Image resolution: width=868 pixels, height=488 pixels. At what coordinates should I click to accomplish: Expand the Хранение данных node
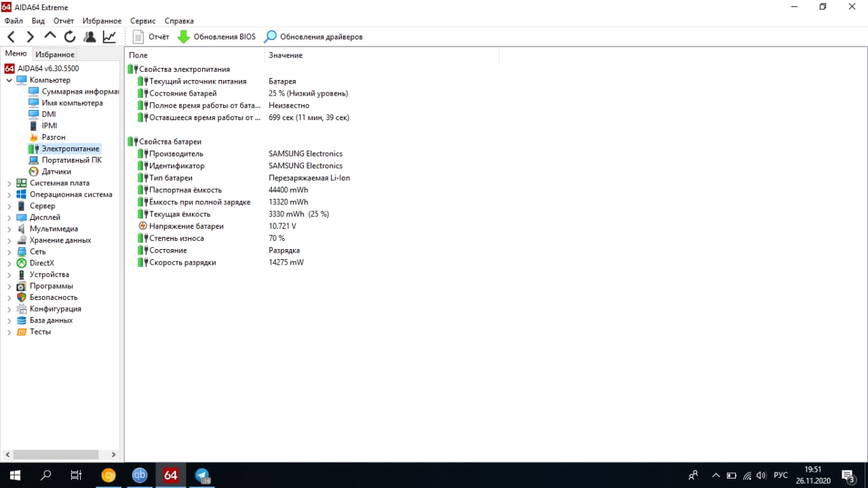pyautogui.click(x=9, y=240)
